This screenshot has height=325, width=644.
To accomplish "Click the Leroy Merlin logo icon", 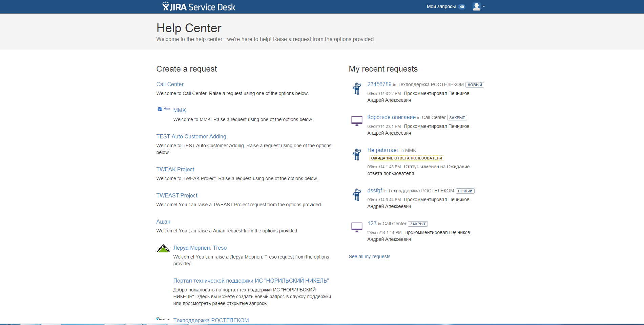I will (163, 248).
